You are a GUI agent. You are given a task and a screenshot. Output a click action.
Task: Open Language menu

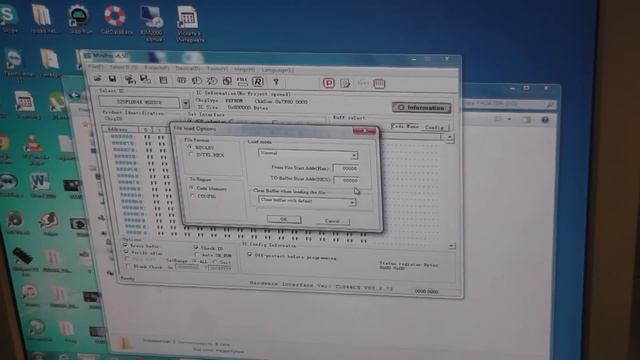click(278, 70)
